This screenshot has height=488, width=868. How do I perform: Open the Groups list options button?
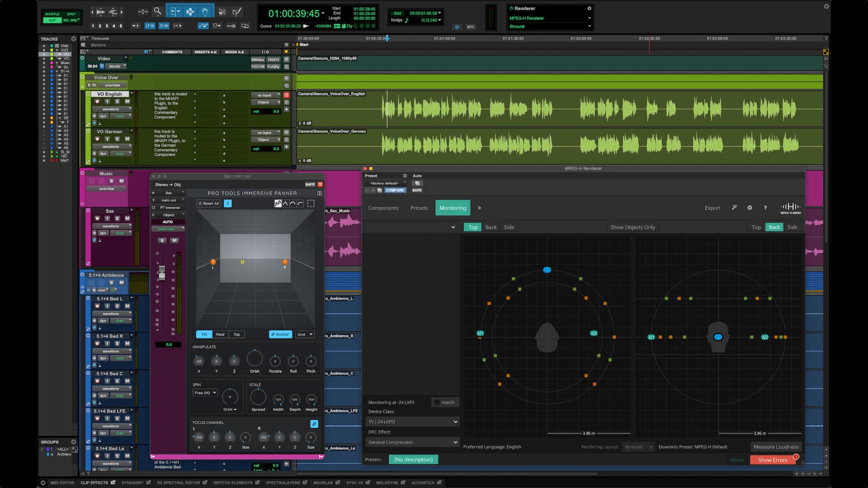74,442
